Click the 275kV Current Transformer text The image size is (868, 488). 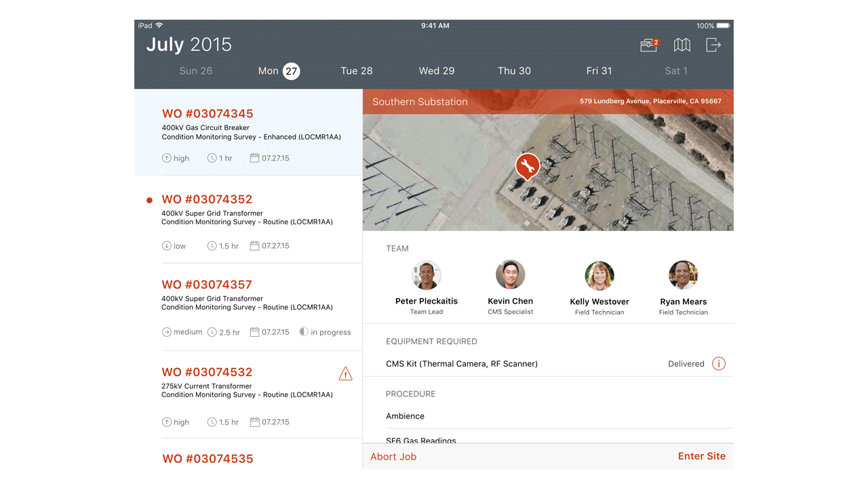coord(207,386)
